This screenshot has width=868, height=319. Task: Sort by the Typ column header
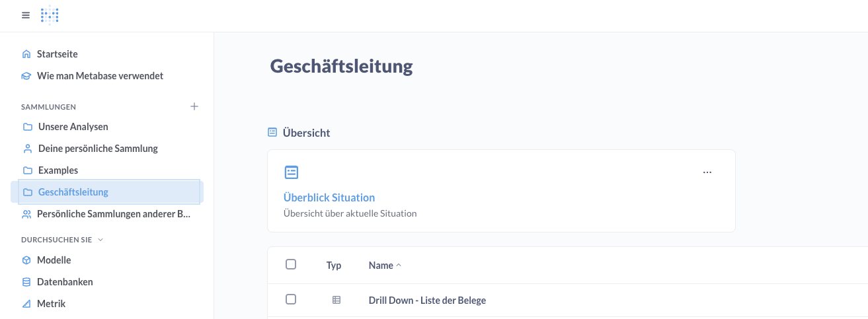click(334, 266)
